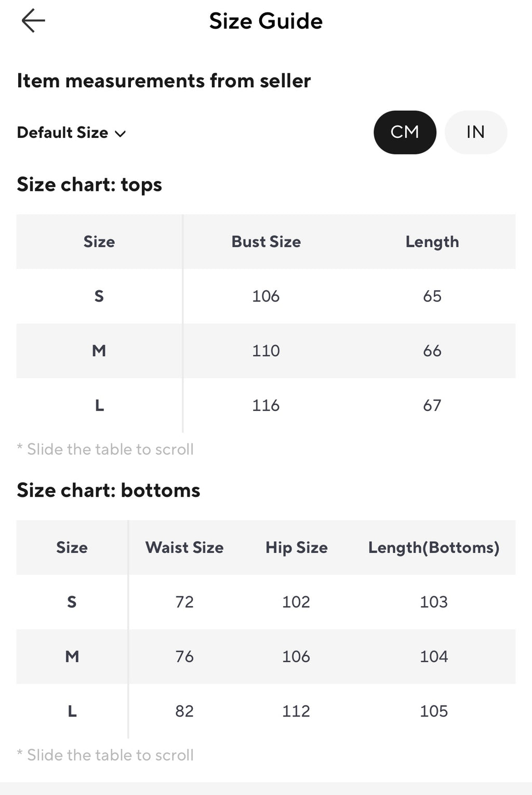Click waist value 72 for size S
The height and width of the screenshot is (795, 532).
pyautogui.click(x=184, y=602)
